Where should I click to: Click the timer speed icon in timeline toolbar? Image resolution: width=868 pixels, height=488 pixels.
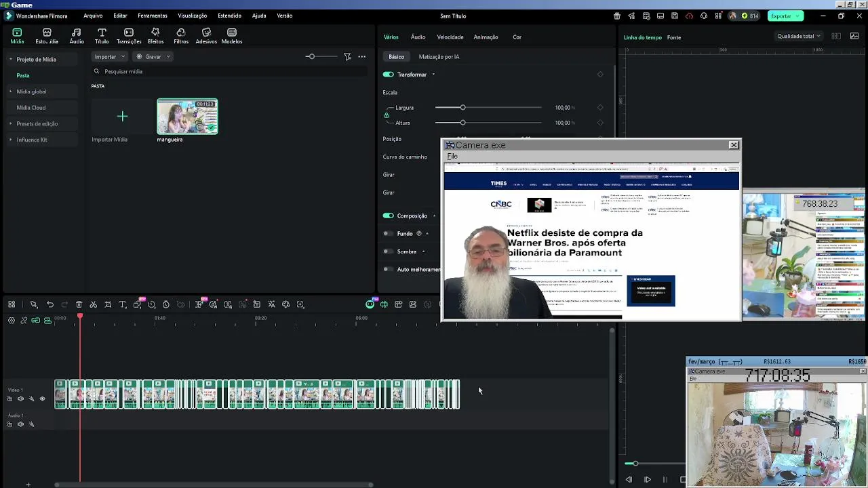[x=165, y=305]
